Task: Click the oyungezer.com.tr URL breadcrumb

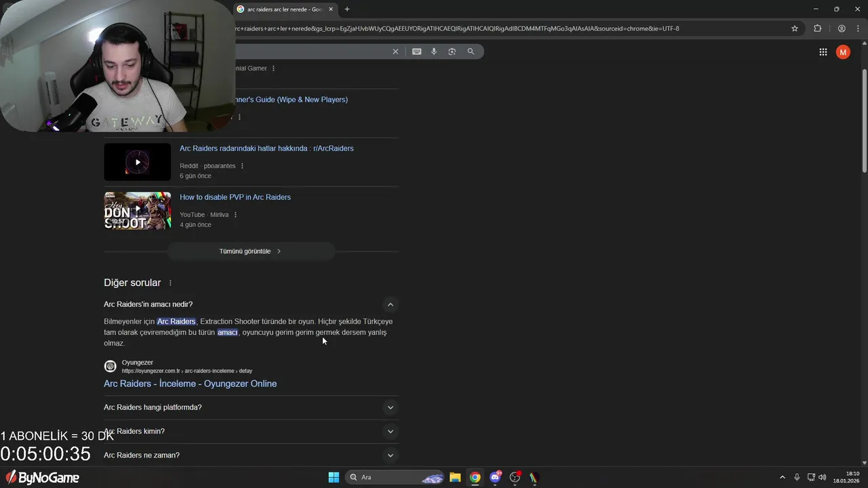Action: click(187, 371)
